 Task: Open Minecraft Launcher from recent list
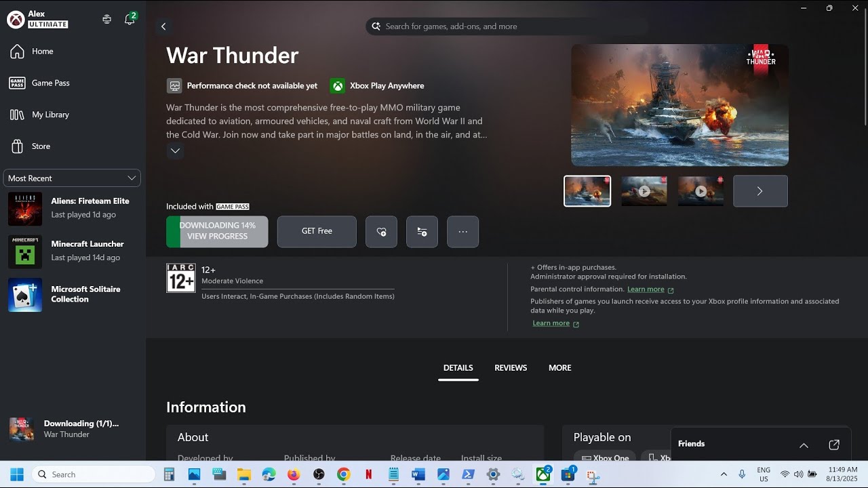pyautogui.click(x=72, y=251)
